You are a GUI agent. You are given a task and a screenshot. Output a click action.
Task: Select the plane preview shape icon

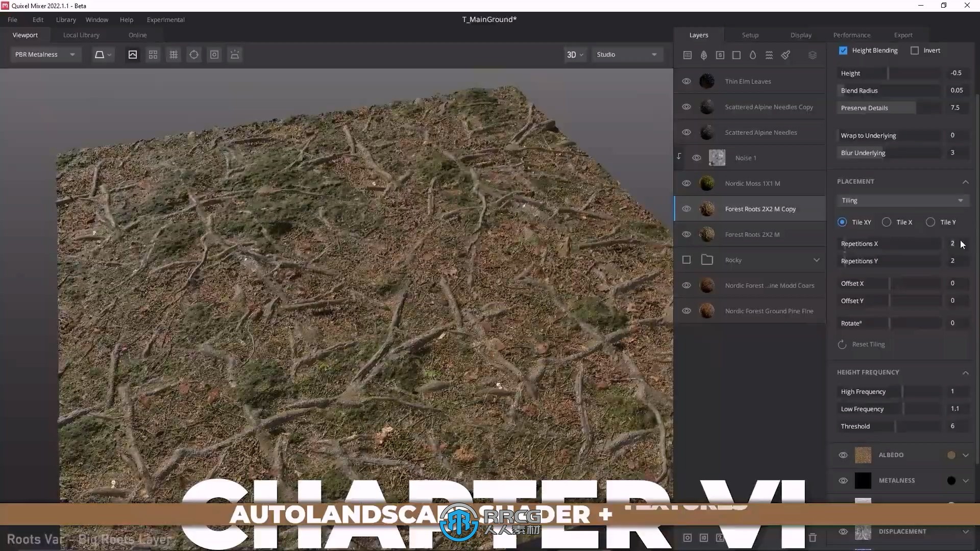tap(99, 55)
